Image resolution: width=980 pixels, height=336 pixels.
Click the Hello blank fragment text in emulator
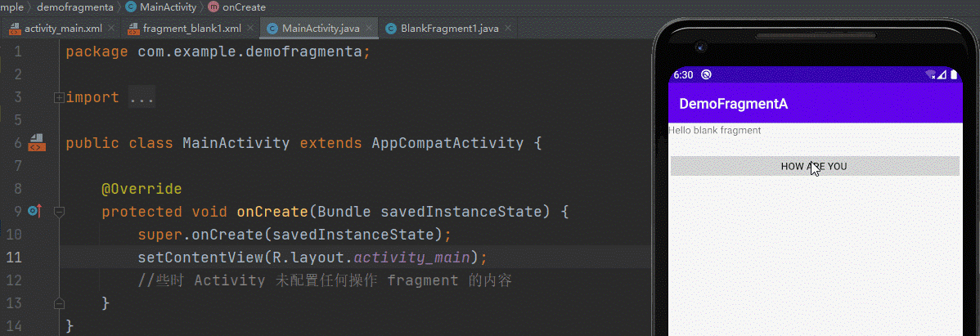point(714,131)
